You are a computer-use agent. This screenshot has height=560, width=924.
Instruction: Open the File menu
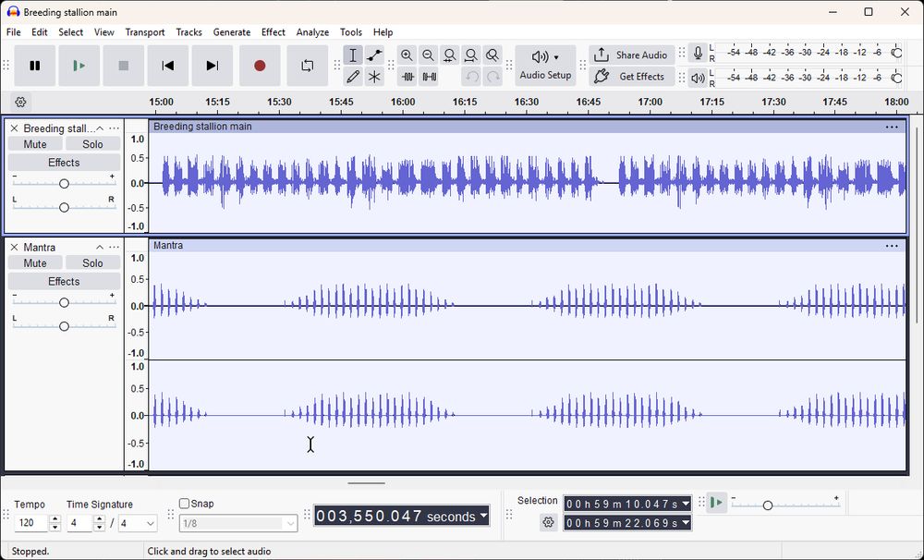(14, 32)
